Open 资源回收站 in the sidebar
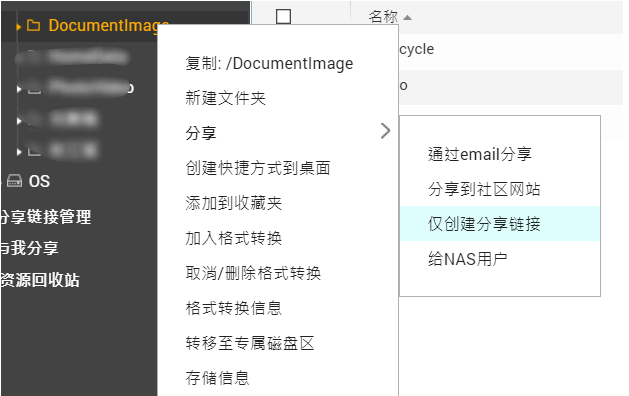 [x=40, y=280]
